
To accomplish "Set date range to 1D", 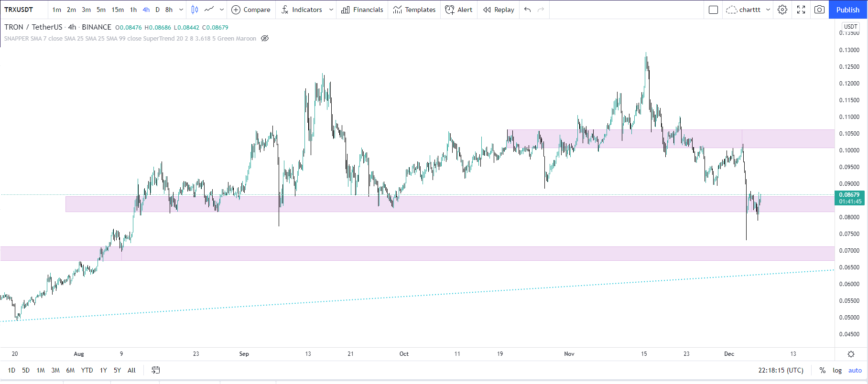I will coord(11,370).
